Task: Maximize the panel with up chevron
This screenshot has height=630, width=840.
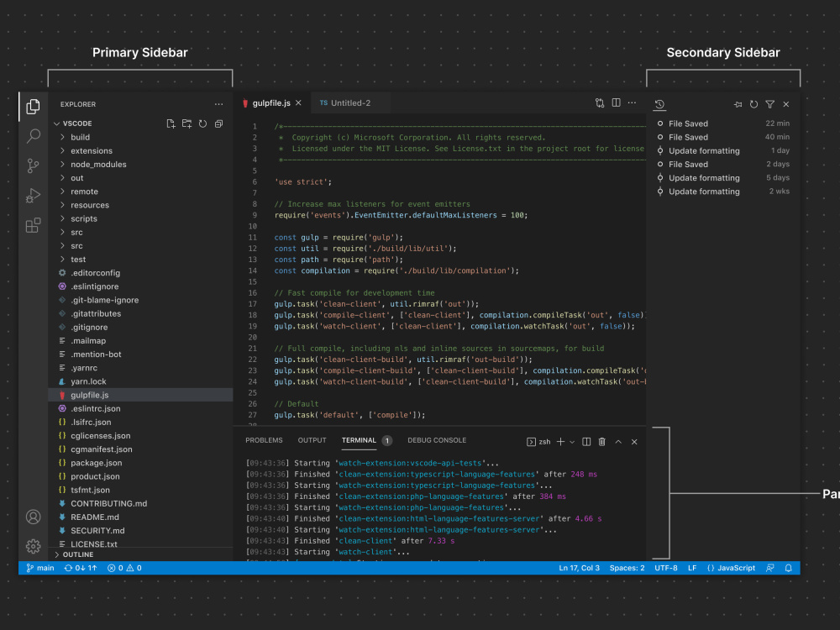Action: 618,442
